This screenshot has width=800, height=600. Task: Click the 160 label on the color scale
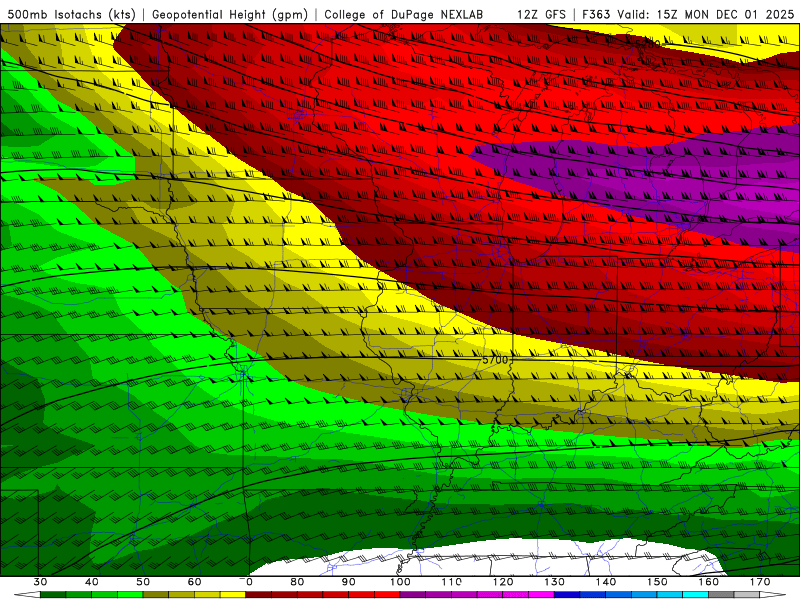point(709,582)
